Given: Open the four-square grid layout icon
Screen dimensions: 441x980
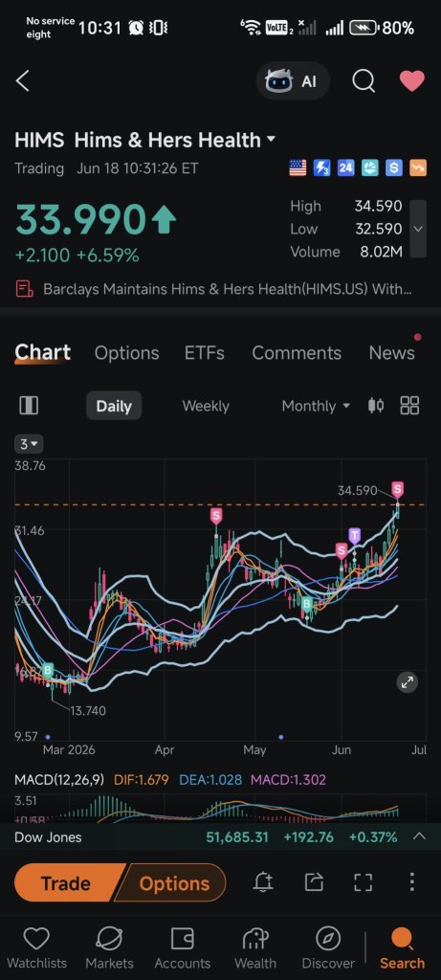Looking at the screenshot, I should tap(409, 406).
